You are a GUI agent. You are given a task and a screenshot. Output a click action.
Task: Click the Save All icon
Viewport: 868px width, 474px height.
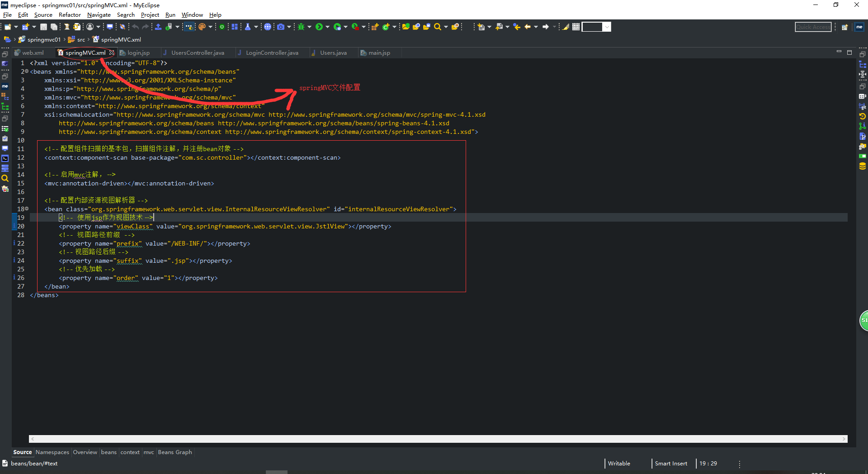[x=54, y=27]
